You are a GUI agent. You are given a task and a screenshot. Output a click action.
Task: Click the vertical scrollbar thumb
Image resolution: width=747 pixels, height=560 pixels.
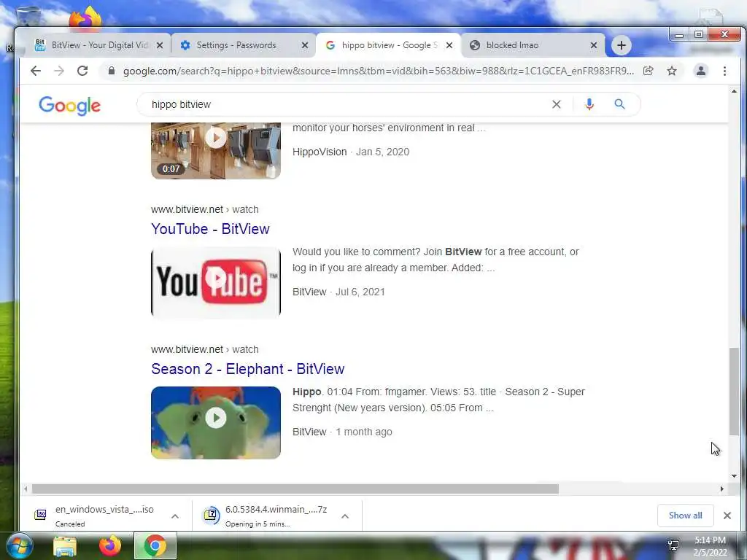(734, 391)
